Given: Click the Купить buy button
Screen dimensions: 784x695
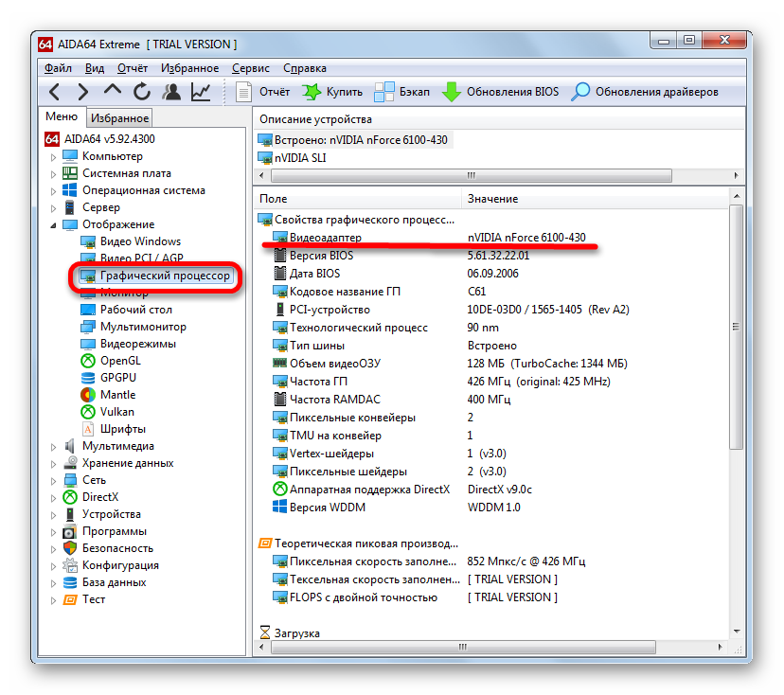Looking at the screenshot, I should pyautogui.click(x=332, y=92).
